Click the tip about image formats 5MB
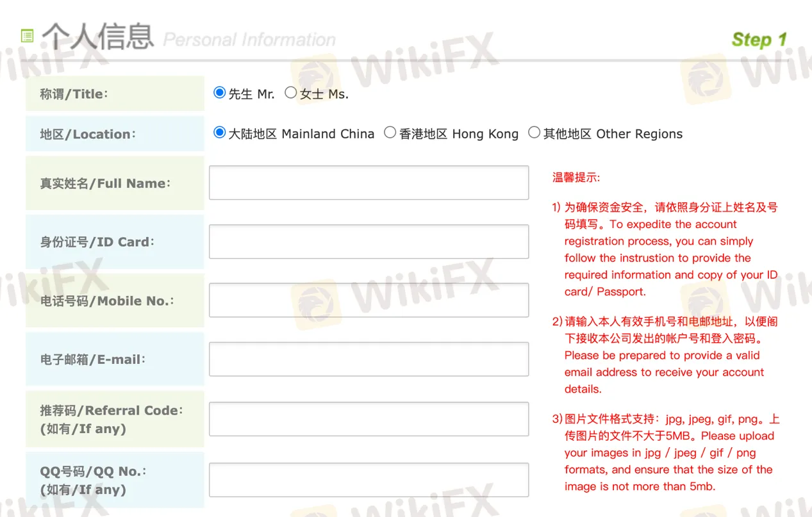Screen dimensions: 812x517 (667, 452)
